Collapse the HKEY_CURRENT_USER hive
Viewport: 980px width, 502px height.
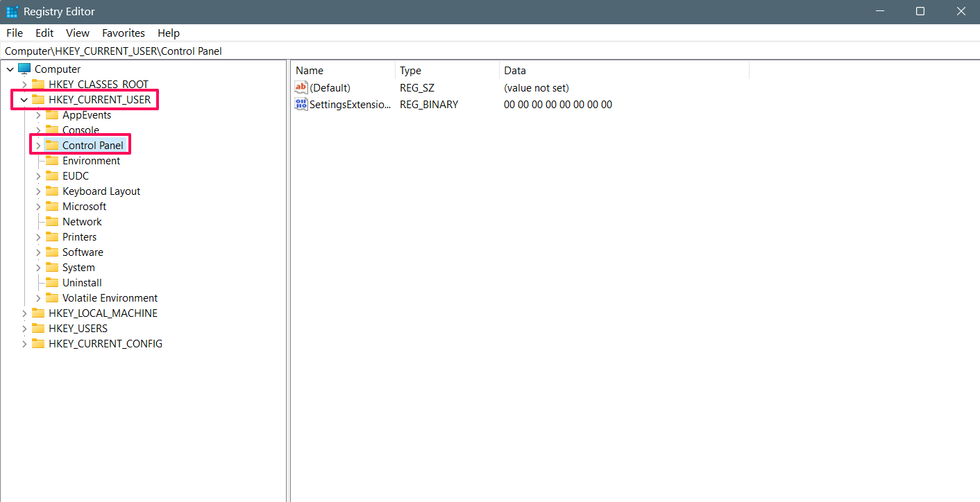[24, 100]
